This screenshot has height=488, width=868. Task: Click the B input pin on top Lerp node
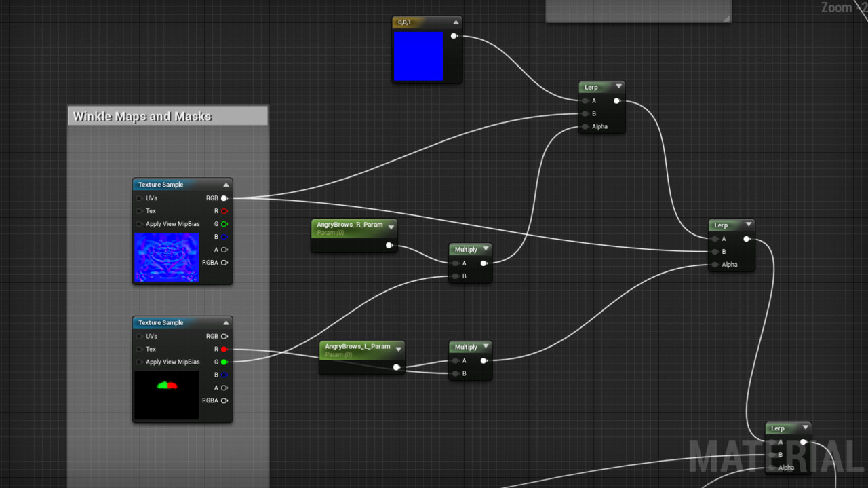point(585,113)
